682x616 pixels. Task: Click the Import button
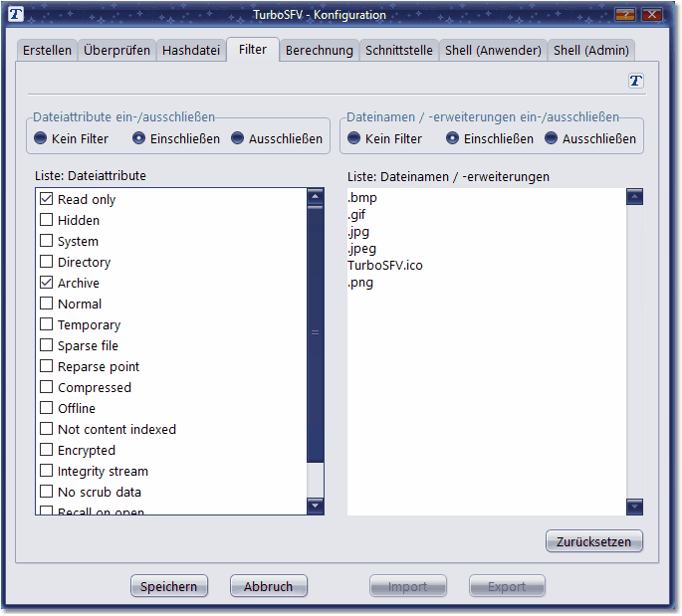pyautogui.click(x=407, y=586)
